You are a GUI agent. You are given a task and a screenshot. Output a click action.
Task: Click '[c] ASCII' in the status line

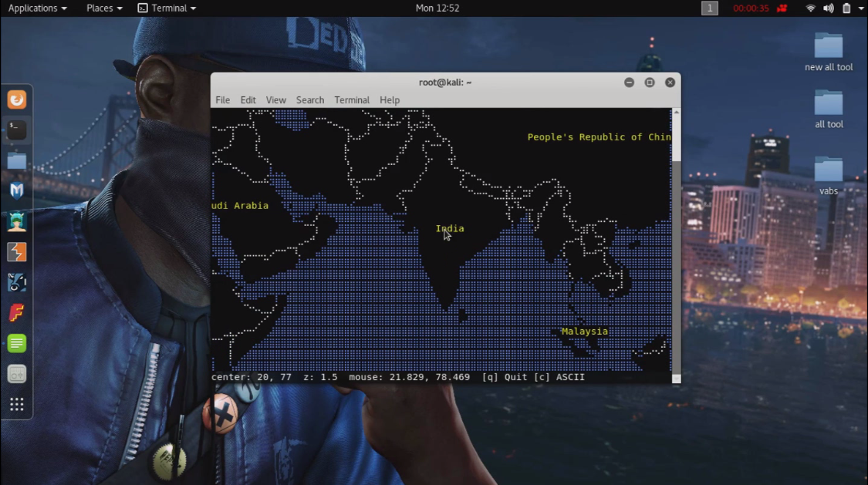[559, 377]
